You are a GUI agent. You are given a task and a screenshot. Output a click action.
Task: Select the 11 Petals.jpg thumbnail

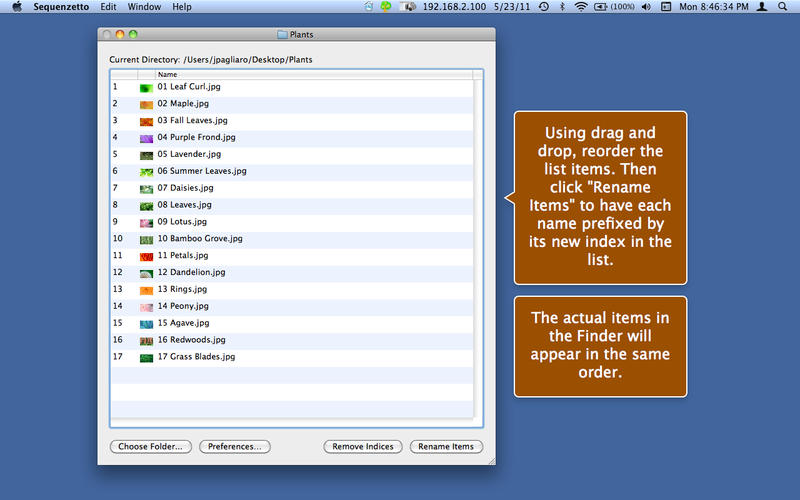pyautogui.click(x=146, y=256)
